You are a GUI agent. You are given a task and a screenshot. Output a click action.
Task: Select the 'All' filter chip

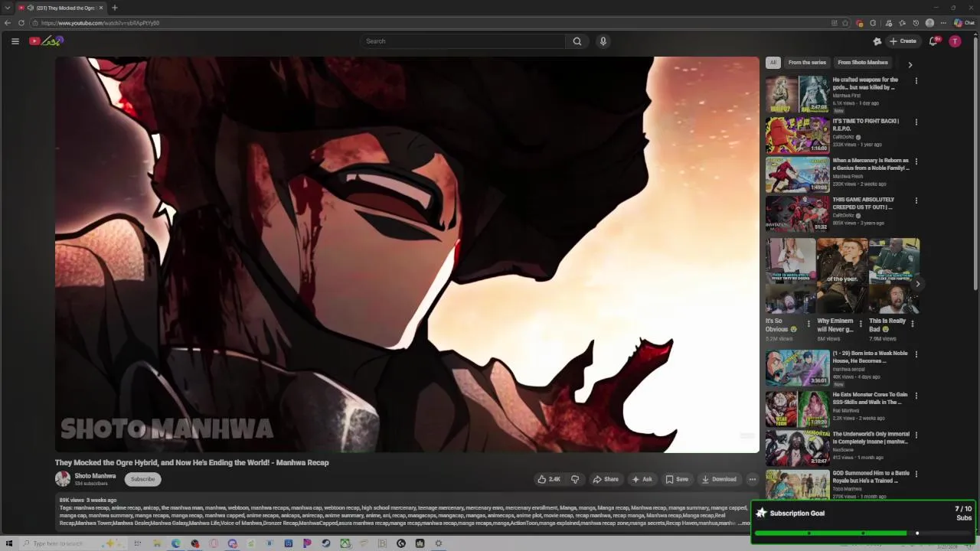click(773, 63)
